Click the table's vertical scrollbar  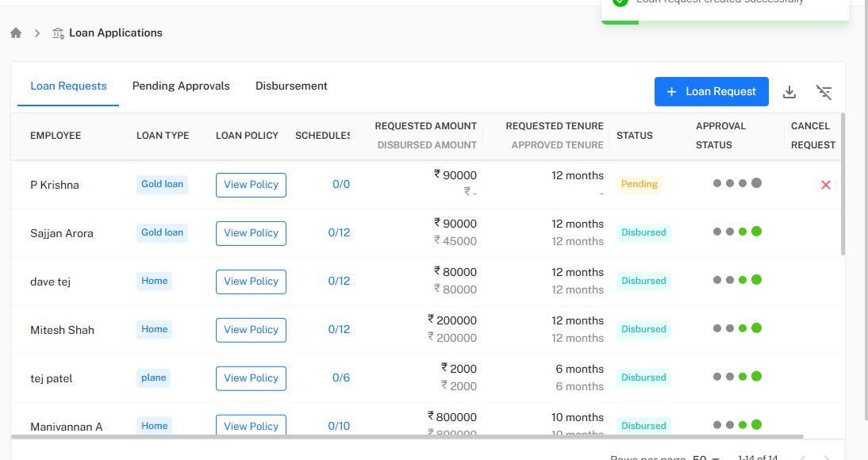pyautogui.click(x=843, y=184)
